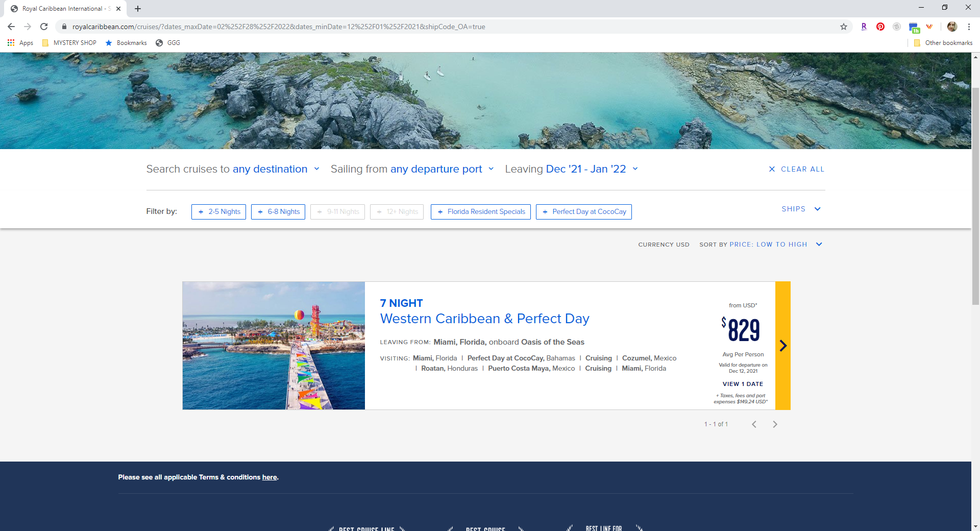The height and width of the screenshot is (531, 980).
Task: Click VIEW 1 DATE on the cruise
Action: click(743, 383)
